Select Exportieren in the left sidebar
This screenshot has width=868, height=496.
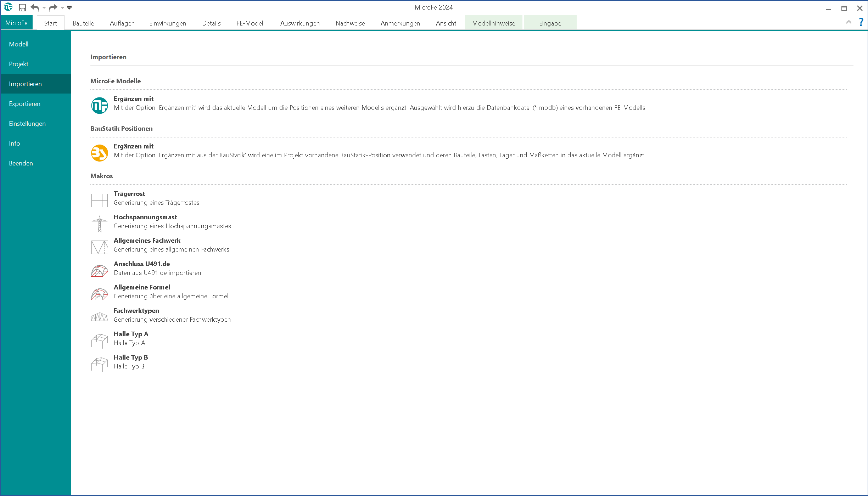(x=25, y=104)
